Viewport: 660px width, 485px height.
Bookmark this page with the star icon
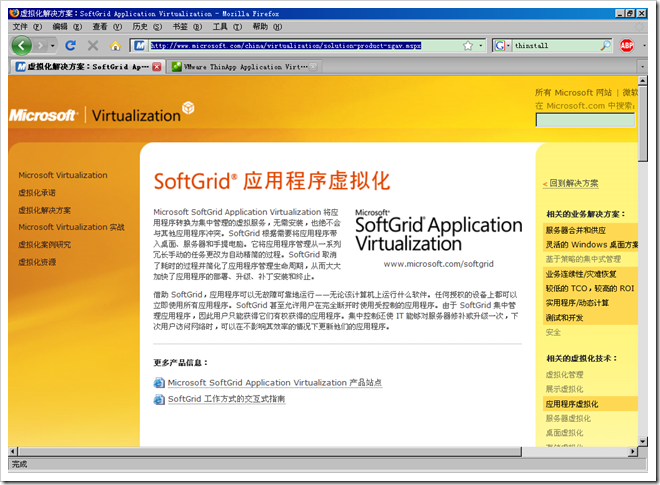tap(468, 45)
